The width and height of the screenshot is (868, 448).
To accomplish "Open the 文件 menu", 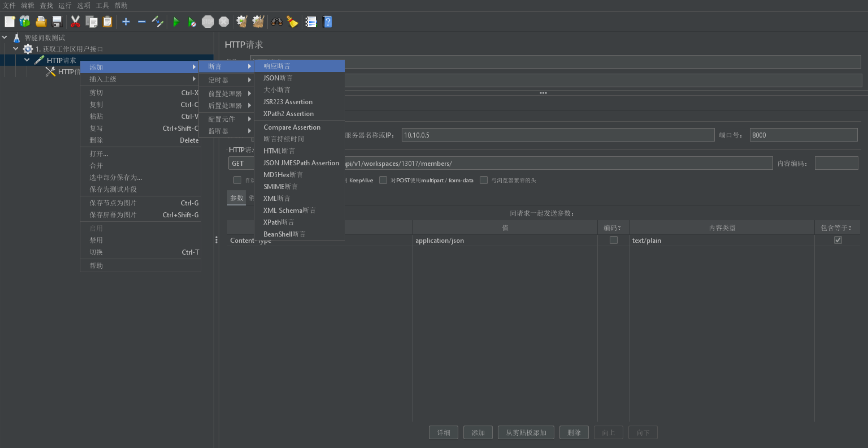I will pos(9,5).
